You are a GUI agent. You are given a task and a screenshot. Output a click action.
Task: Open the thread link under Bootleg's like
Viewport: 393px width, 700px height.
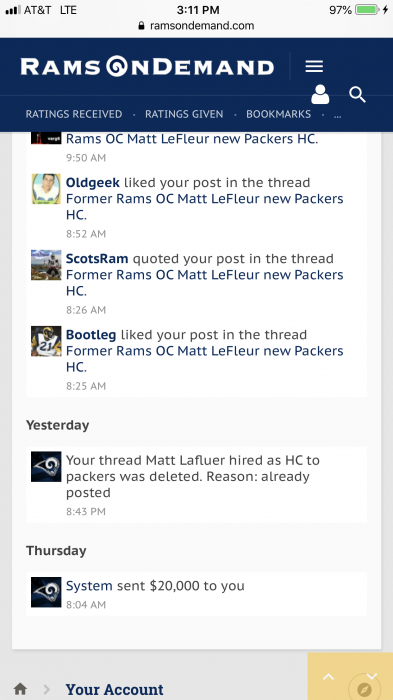pos(205,358)
